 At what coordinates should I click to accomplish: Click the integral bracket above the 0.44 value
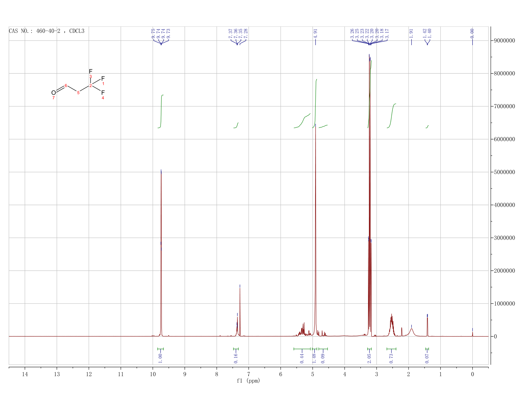point(302,349)
